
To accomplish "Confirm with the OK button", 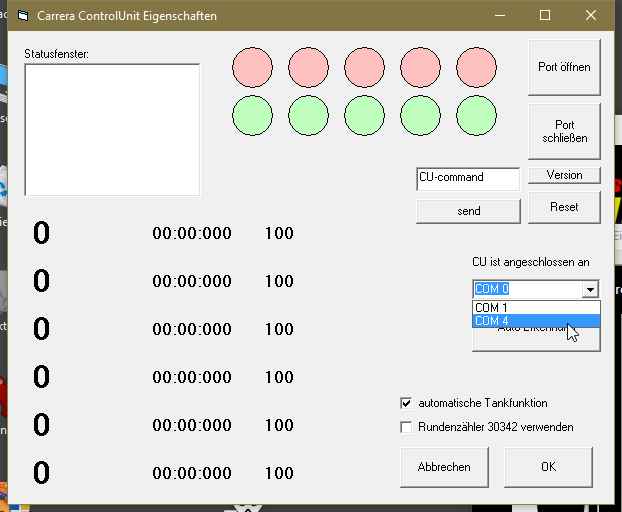I will tap(548, 467).
